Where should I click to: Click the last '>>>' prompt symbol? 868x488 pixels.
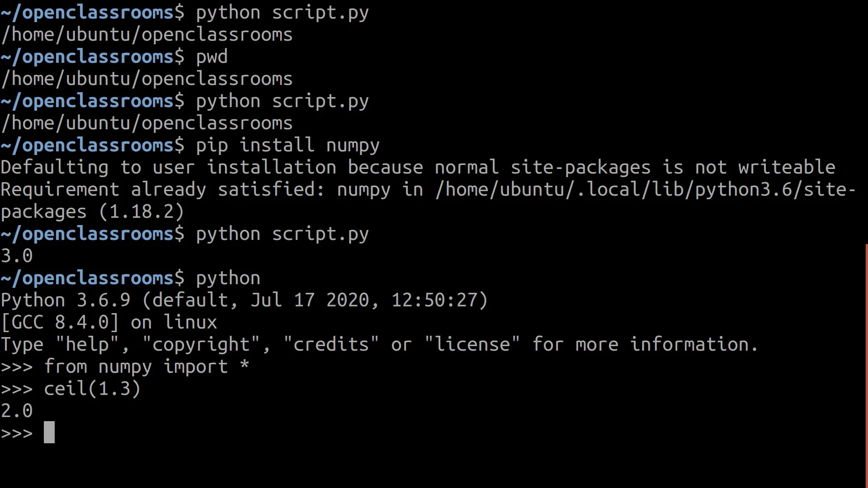pos(17,433)
